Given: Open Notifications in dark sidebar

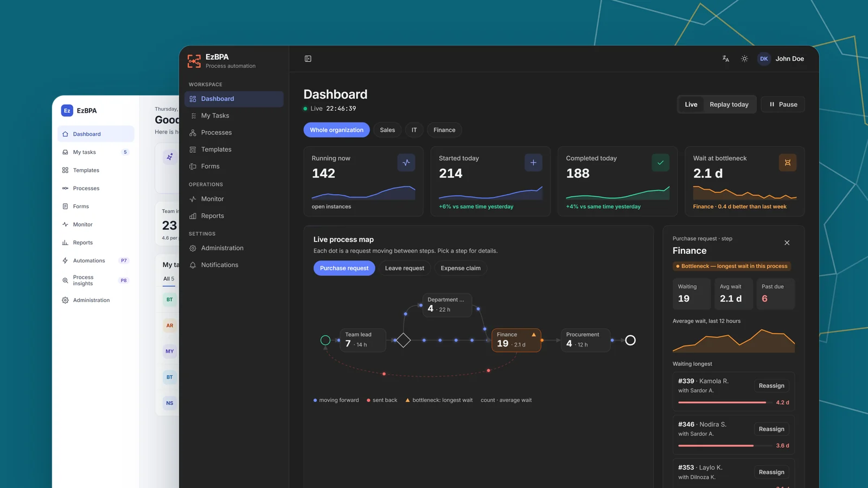Looking at the screenshot, I should (x=234, y=265).
